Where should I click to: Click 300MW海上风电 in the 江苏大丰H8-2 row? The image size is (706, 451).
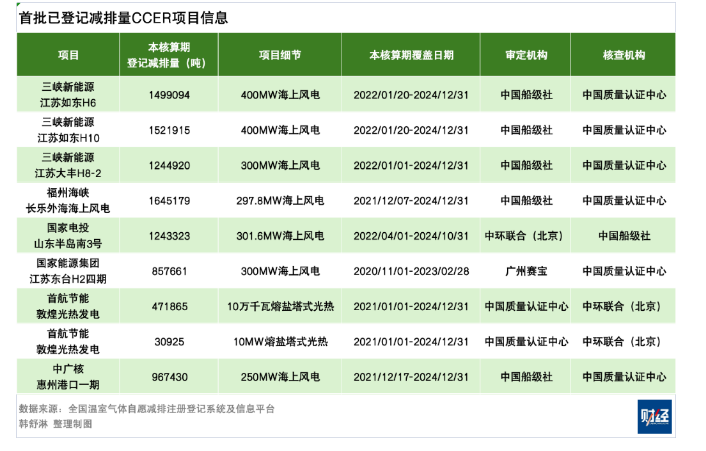[x=280, y=166]
